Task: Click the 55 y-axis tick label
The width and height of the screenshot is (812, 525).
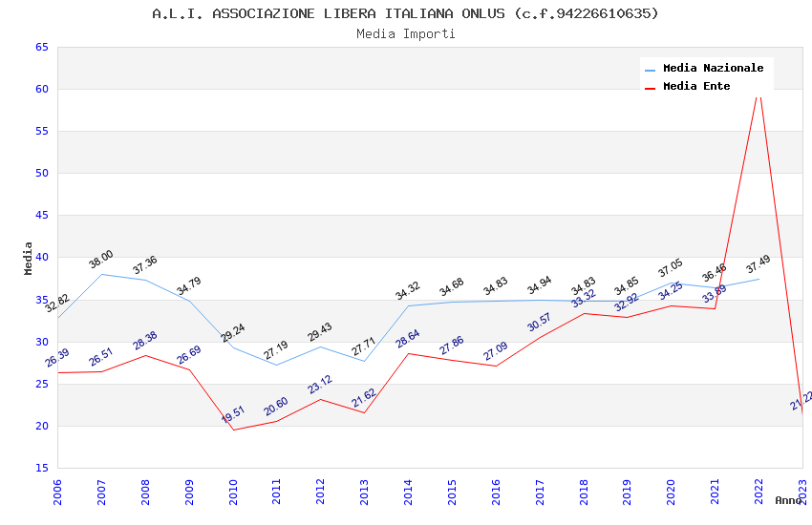Action: (x=42, y=132)
